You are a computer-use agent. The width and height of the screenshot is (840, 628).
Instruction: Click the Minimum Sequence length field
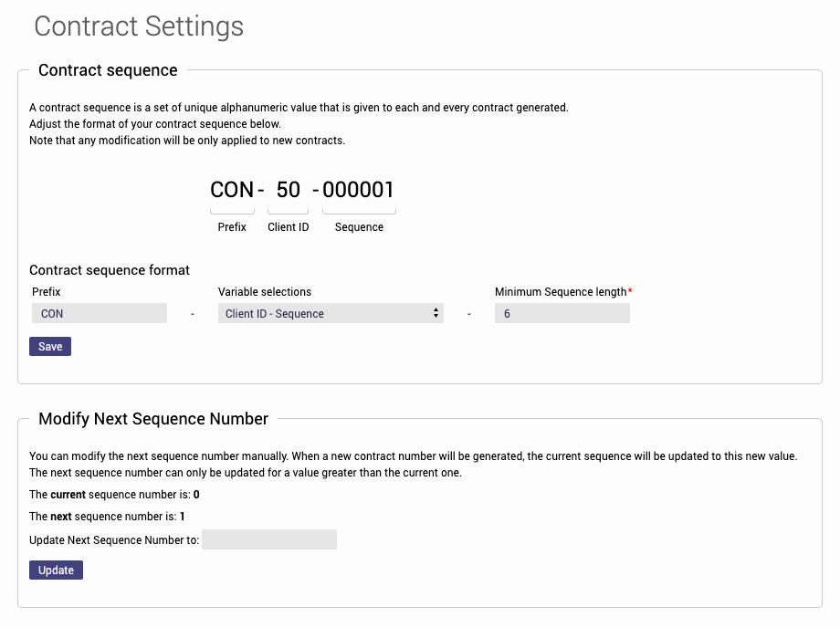click(562, 314)
